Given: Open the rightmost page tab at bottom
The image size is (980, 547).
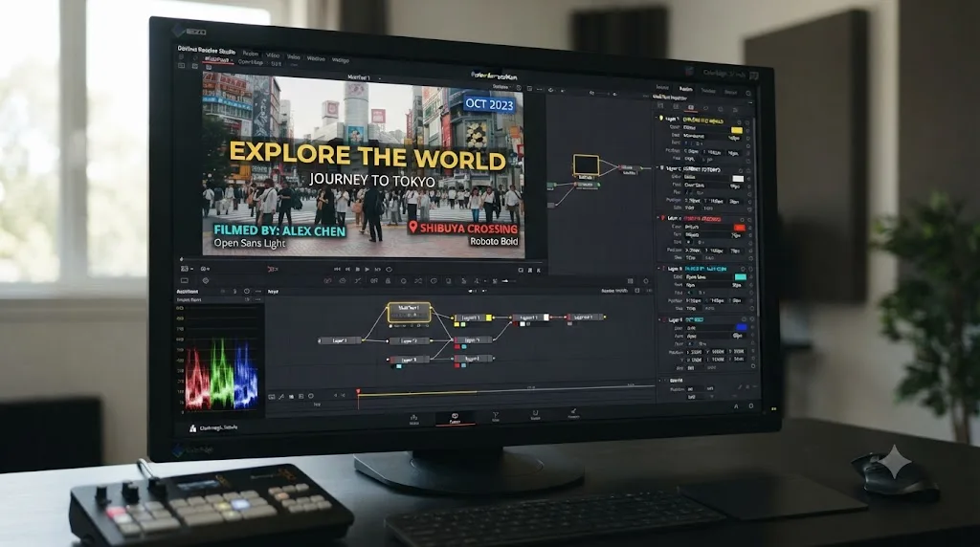Looking at the screenshot, I should pos(574,414).
